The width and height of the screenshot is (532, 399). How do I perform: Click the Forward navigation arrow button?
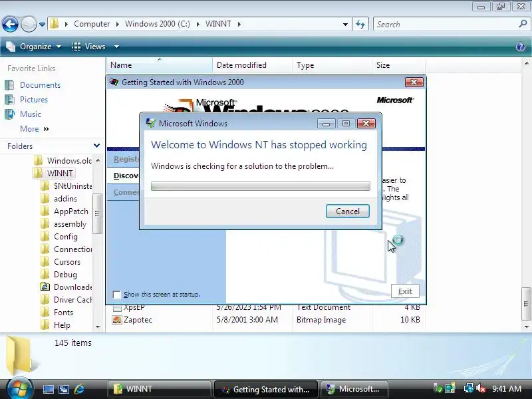click(29, 24)
